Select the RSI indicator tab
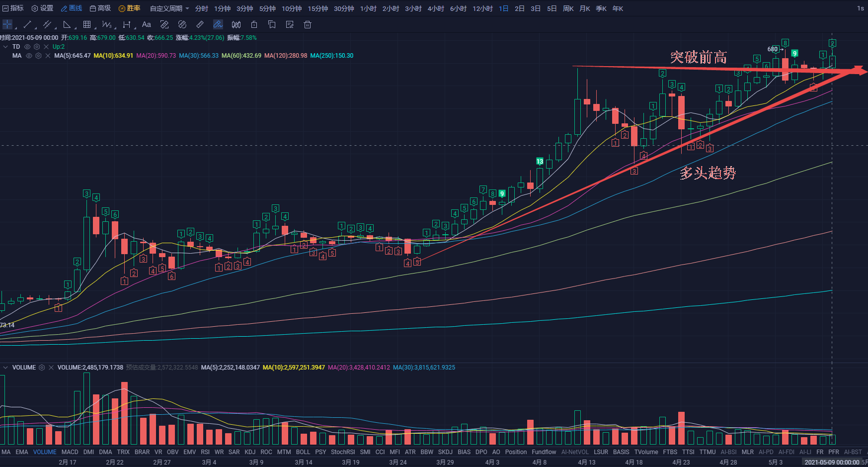This screenshot has height=467, width=868. (x=205, y=452)
